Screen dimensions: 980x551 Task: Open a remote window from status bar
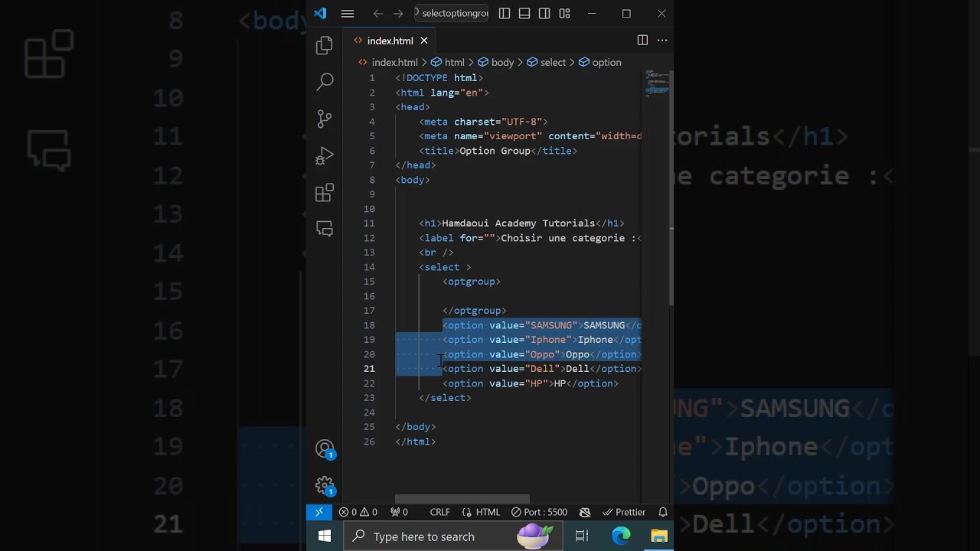[319, 512]
